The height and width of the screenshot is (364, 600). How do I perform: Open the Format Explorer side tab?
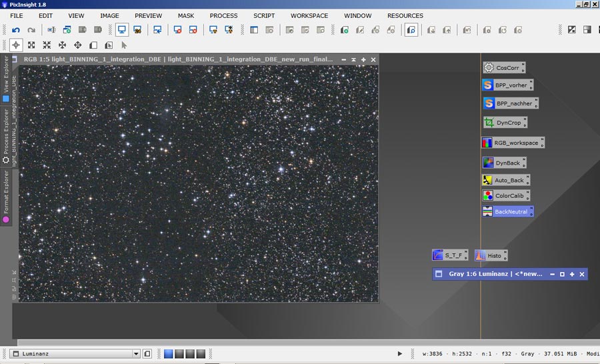[x=6, y=197]
